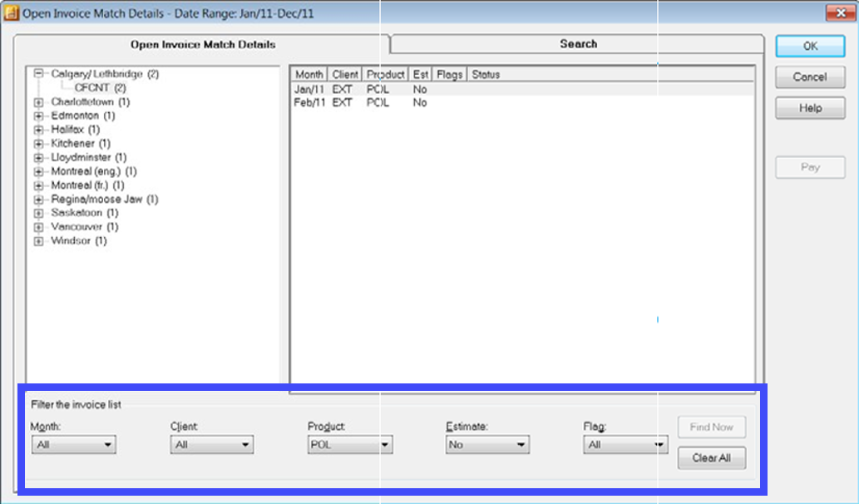859x504 pixels.
Task: Select Edmonton (1) market label
Action: pos(82,116)
